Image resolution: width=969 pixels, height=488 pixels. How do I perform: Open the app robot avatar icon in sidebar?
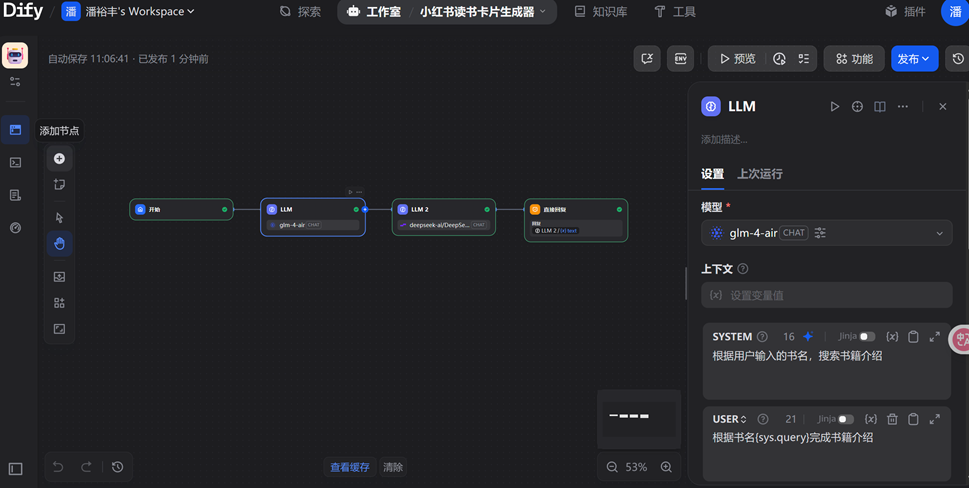coord(15,56)
